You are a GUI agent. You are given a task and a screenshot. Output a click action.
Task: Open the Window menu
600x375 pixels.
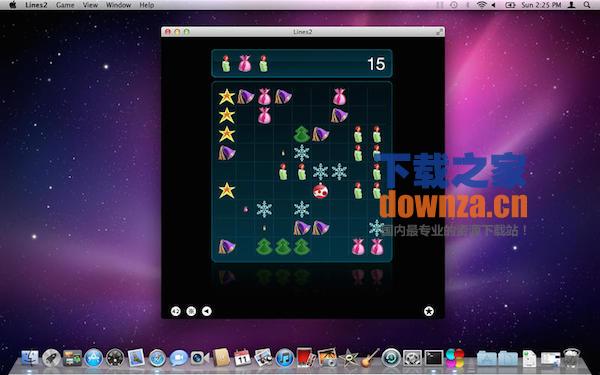(119, 5)
